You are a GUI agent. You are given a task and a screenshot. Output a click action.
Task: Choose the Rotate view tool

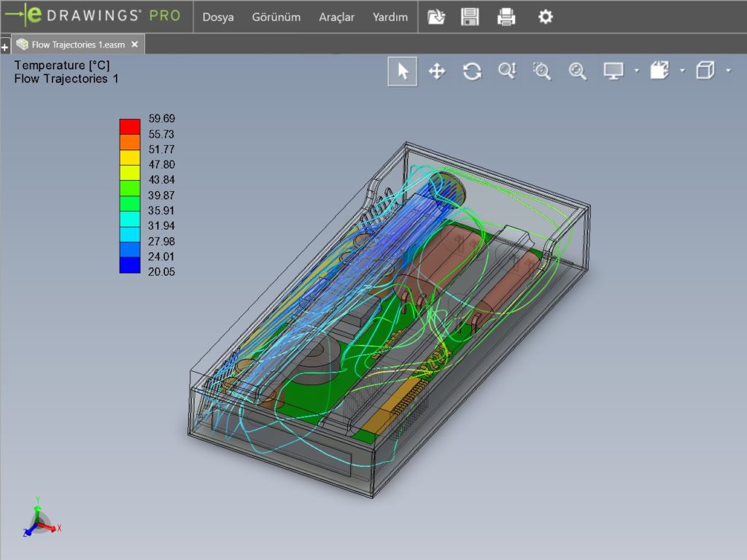(x=472, y=71)
